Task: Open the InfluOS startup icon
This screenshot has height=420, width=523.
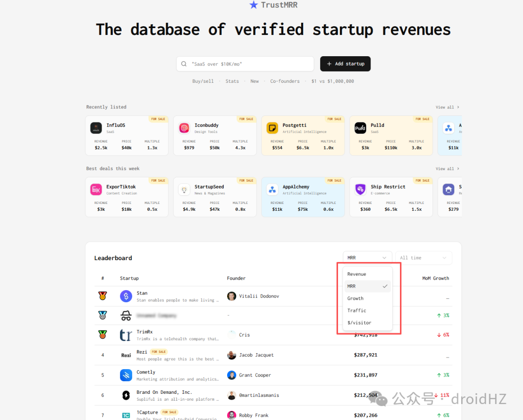Action: pos(96,128)
